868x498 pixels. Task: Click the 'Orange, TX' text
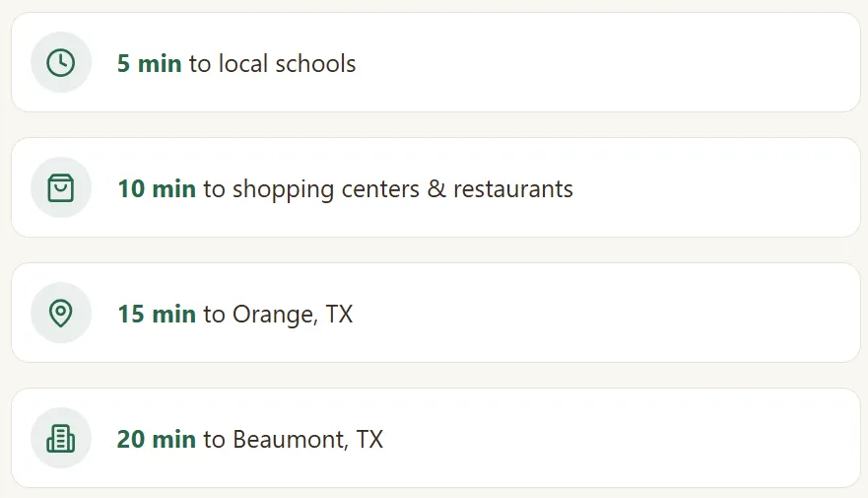(293, 315)
